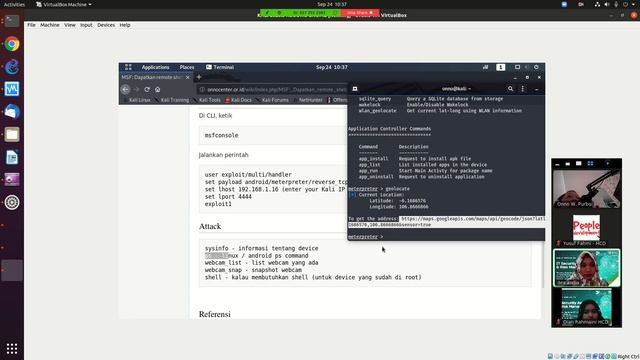Open Terminal from the Ubuntu dock
The height and width of the screenshot is (360, 640).
(12, 21)
